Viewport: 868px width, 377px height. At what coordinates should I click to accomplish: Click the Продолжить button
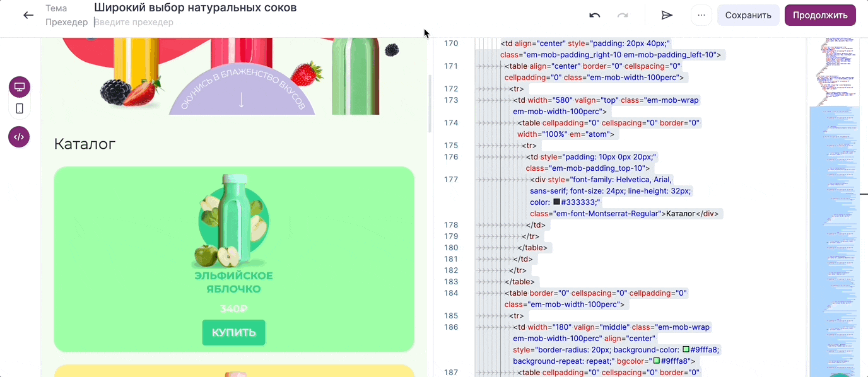tap(820, 15)
